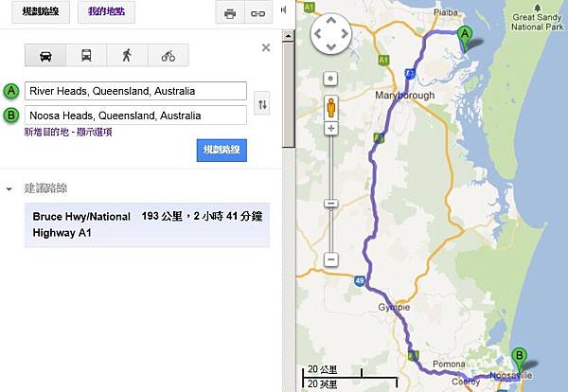The height and width of the screenshot is (392, 568).
Task: Click the zoom slider handle
Action: tap(330, 204)
